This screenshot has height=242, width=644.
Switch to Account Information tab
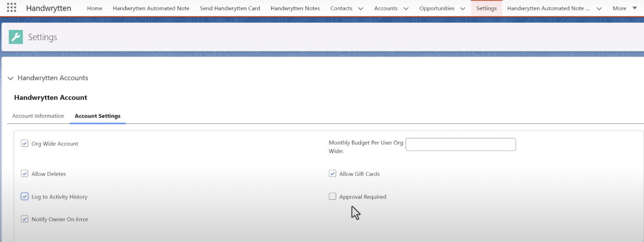point(38,116)
